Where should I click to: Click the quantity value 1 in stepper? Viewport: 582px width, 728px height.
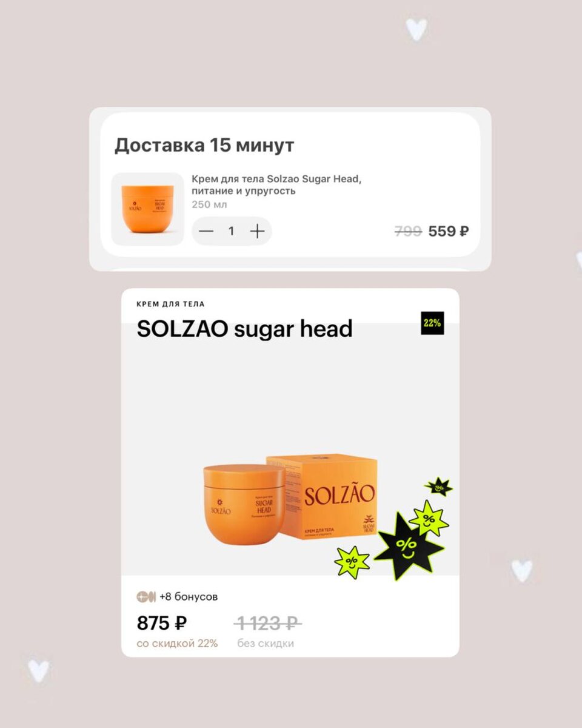231,231
